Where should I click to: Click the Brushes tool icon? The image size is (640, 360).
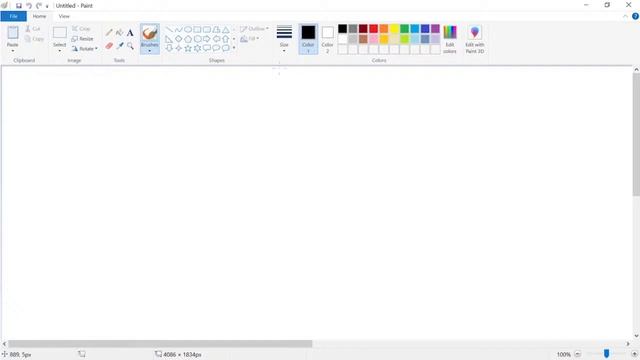pos(150,33)
